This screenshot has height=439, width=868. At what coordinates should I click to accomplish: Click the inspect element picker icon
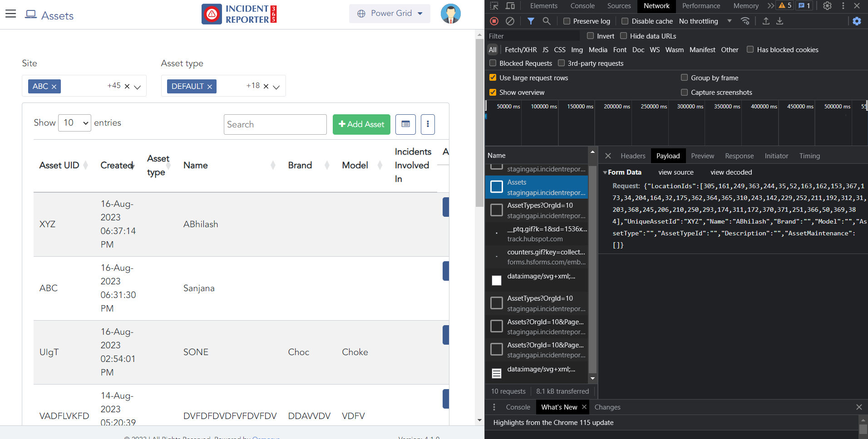point(494,6)
